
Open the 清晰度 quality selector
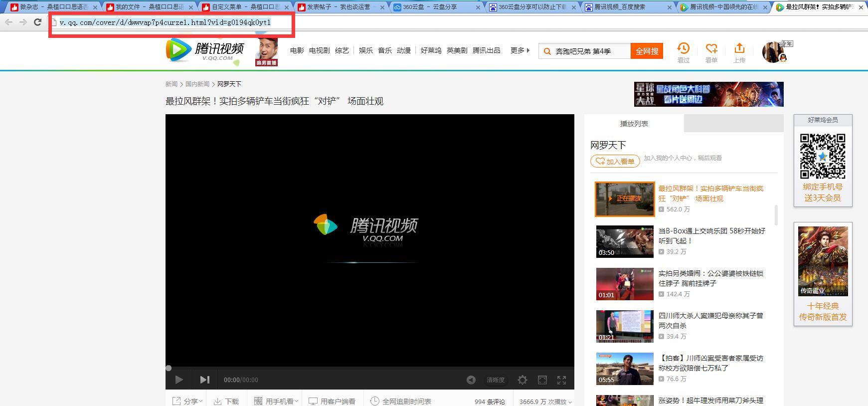point(496,380)
